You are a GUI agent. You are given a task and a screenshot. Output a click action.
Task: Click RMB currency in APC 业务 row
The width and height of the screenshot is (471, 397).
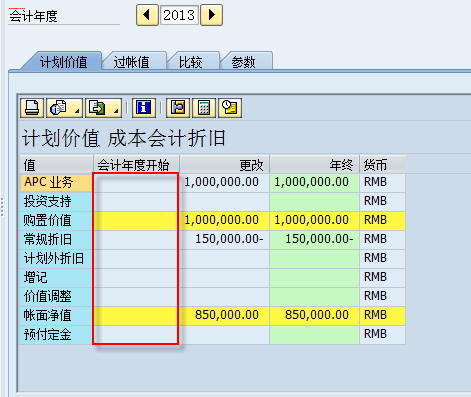click(x=383, y=182)
